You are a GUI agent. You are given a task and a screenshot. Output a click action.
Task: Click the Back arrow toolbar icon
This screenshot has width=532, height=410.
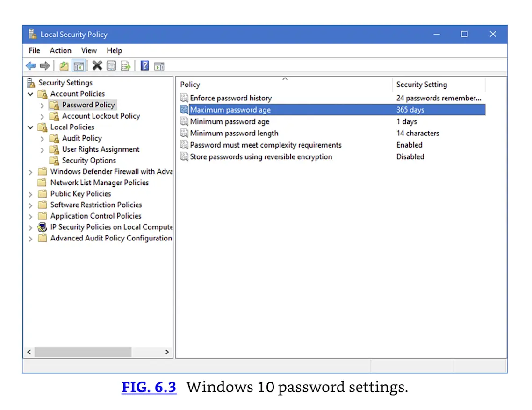point(31,66)
